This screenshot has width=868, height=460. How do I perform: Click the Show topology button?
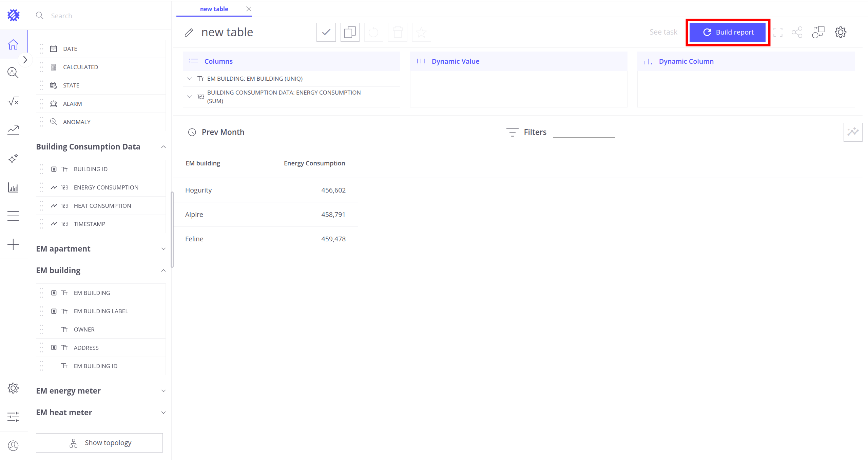point(99,443)
